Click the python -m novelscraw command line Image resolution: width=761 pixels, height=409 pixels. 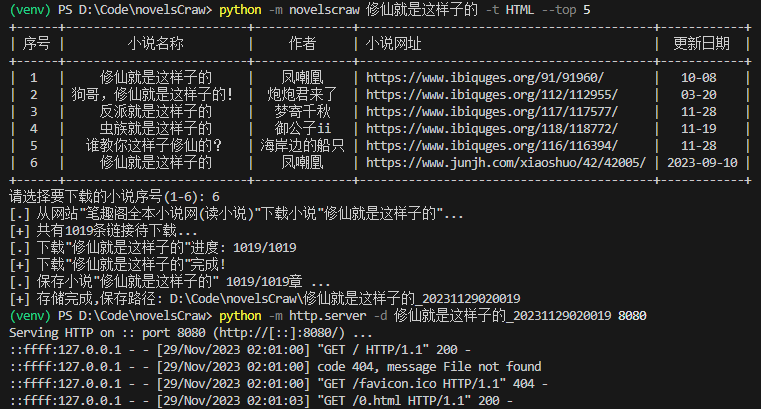pos(299,10)
